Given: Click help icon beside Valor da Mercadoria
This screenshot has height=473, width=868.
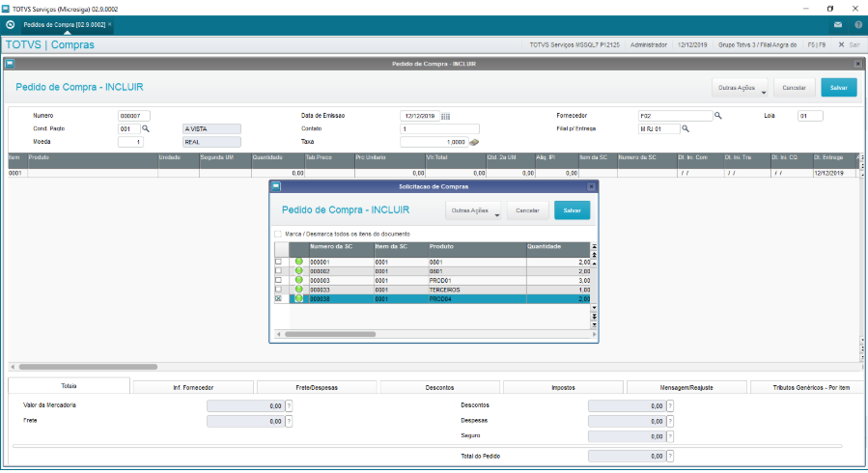Looking at the screenshot, I should pyautogui.click(x=289, y=406).
